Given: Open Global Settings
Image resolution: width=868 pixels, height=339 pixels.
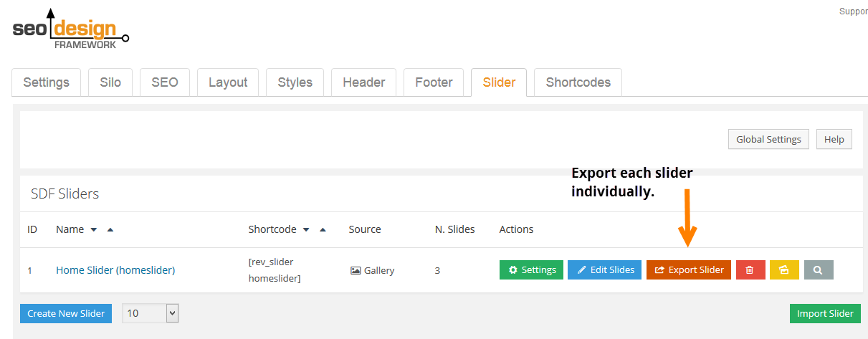Looking at the screenshot, I should point(768,139).
